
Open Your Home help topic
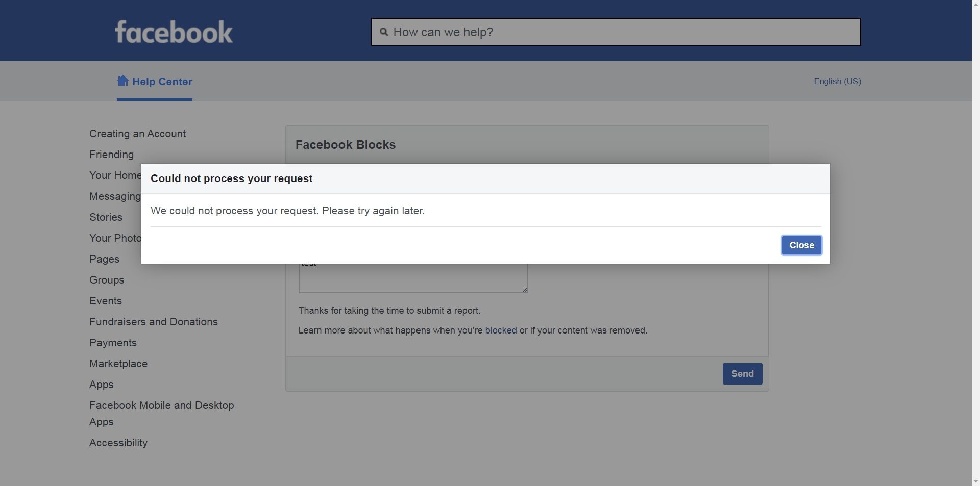115,175
